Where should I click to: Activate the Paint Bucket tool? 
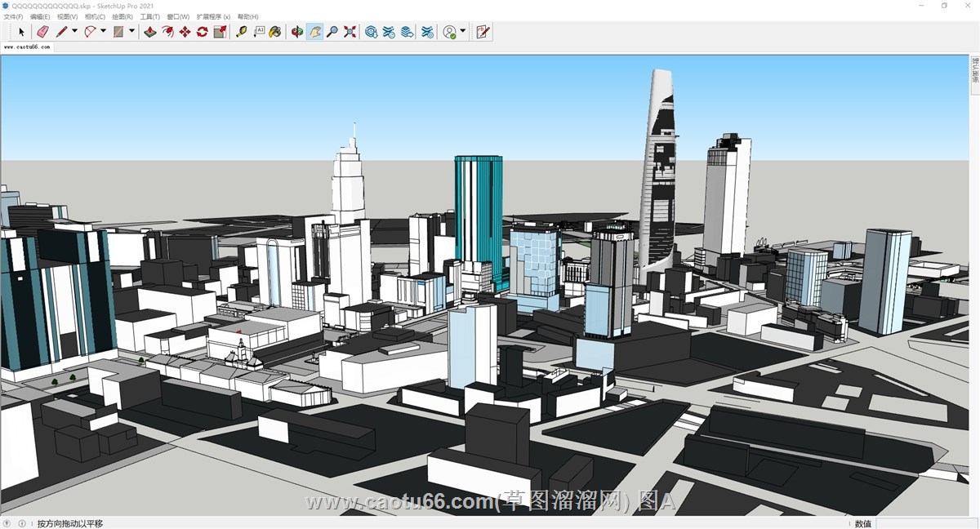pyautogui.click(x=275, y=32)
